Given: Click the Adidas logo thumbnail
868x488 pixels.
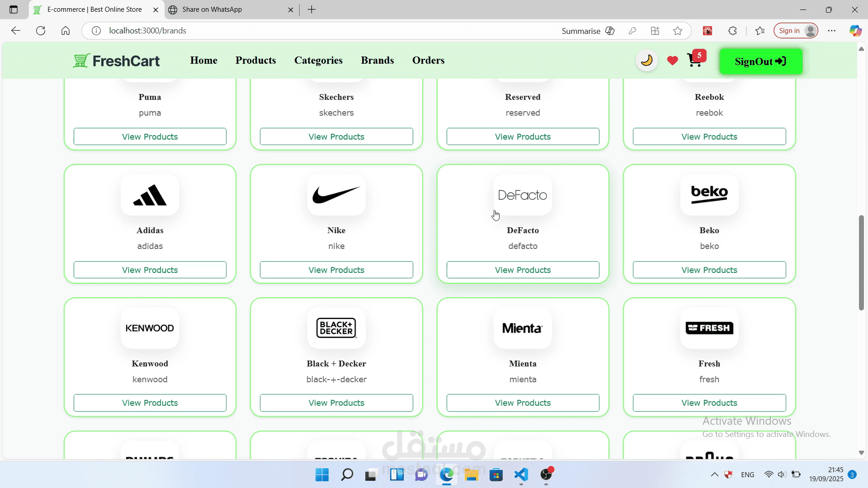Looking at the screenshot, I should 150,195.
